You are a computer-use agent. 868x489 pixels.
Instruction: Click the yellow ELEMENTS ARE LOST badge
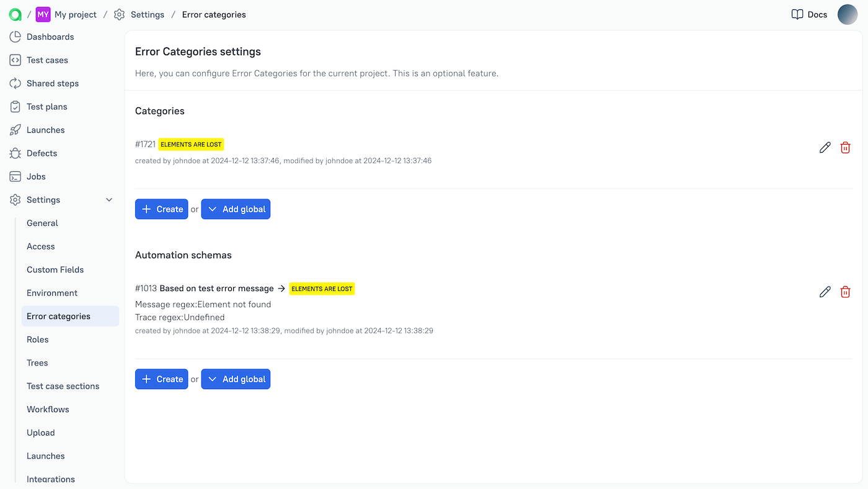pyautogui.click(x=191, y=144)
